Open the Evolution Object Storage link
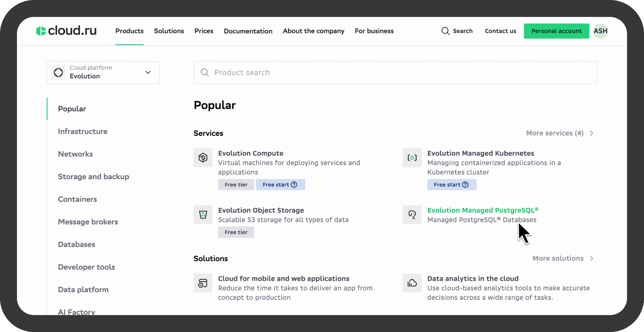644x332 pixels. (x=261, y=210)
